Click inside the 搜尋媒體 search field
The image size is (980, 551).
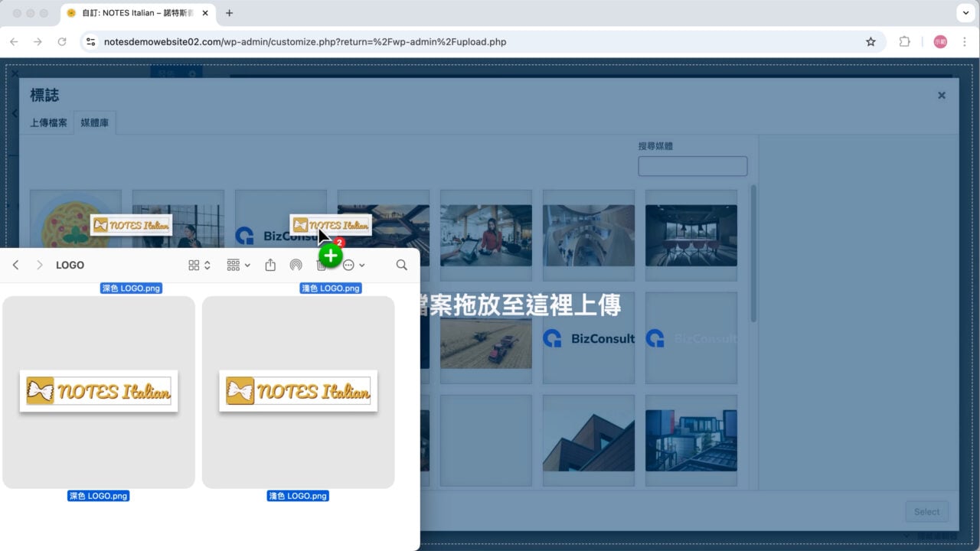tap(692, 165)
